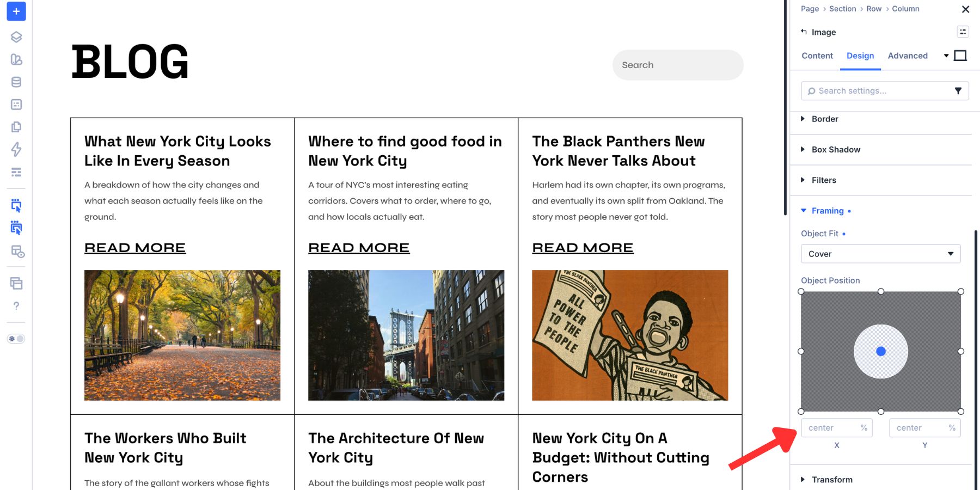Select bottom-right Object Position handle
The image size is (980, 490).
(961, 412)
